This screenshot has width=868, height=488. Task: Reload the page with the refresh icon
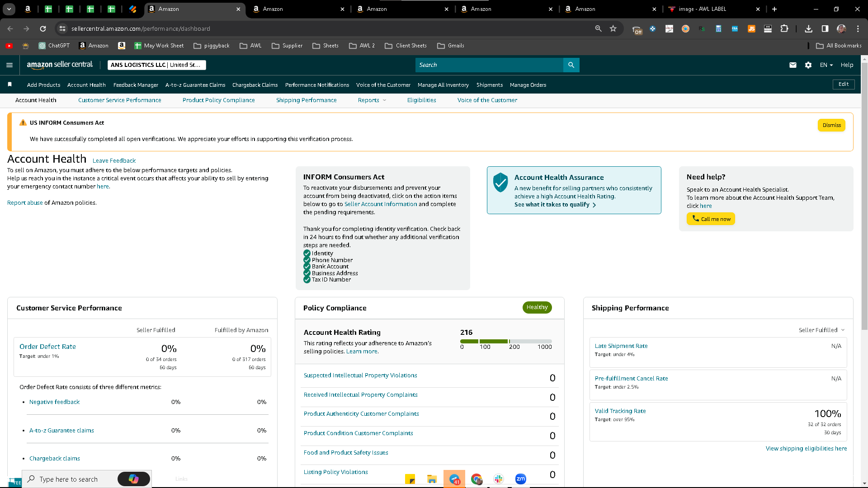pos(43,28)
